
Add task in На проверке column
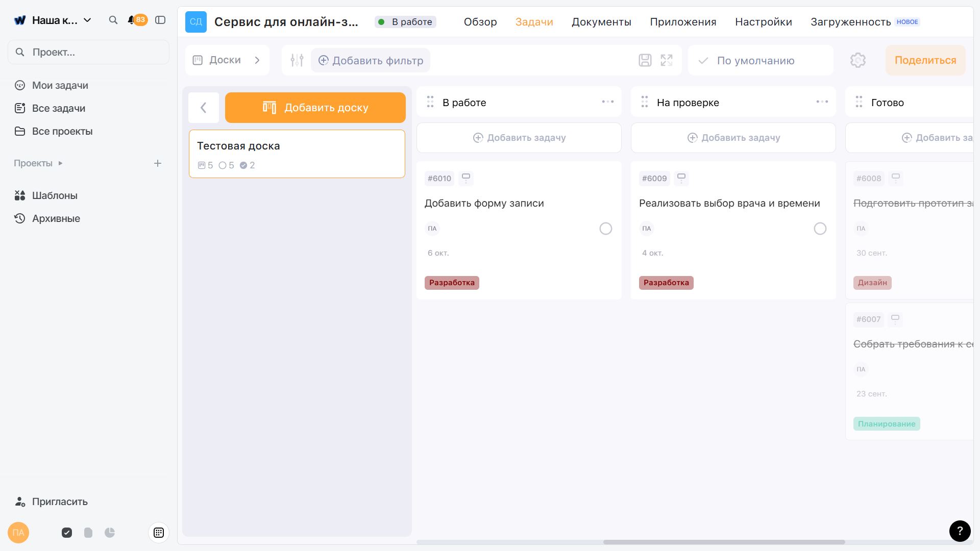click(733, 138)
